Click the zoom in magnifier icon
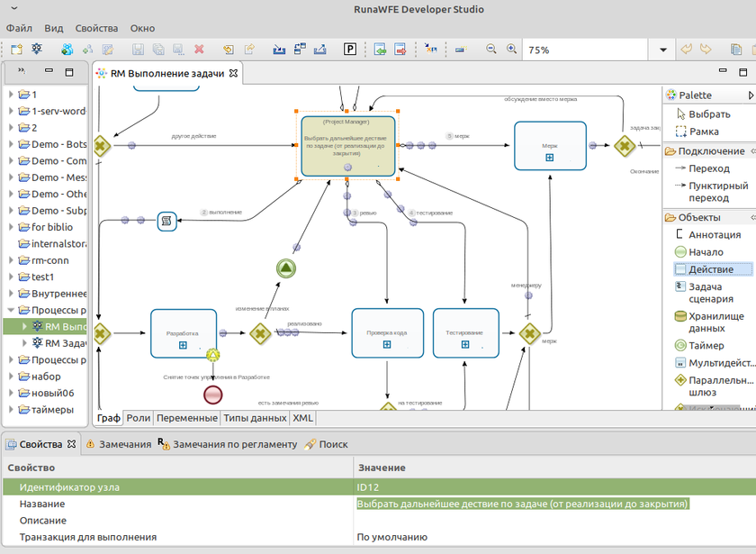The width and height of the screenshot is (756, 554). [511, 50]
